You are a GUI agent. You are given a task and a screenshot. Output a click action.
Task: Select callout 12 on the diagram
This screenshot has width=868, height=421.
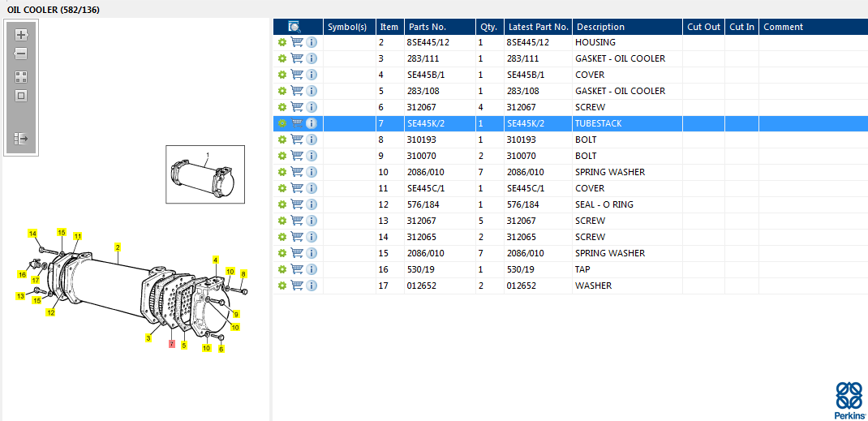[x=50, y=312]
